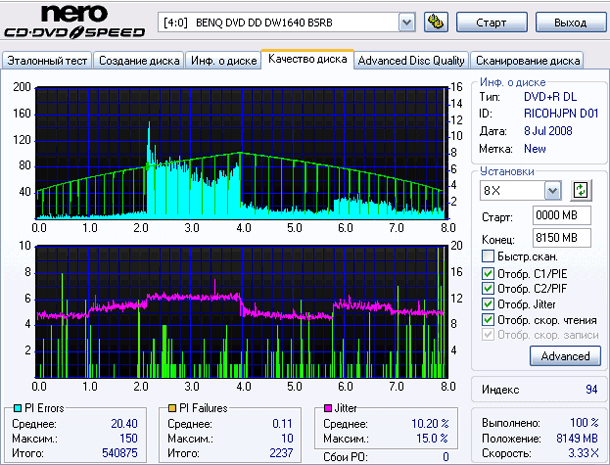
Task: Click the drive options icon beside drive selector
Action: [436, 22]
